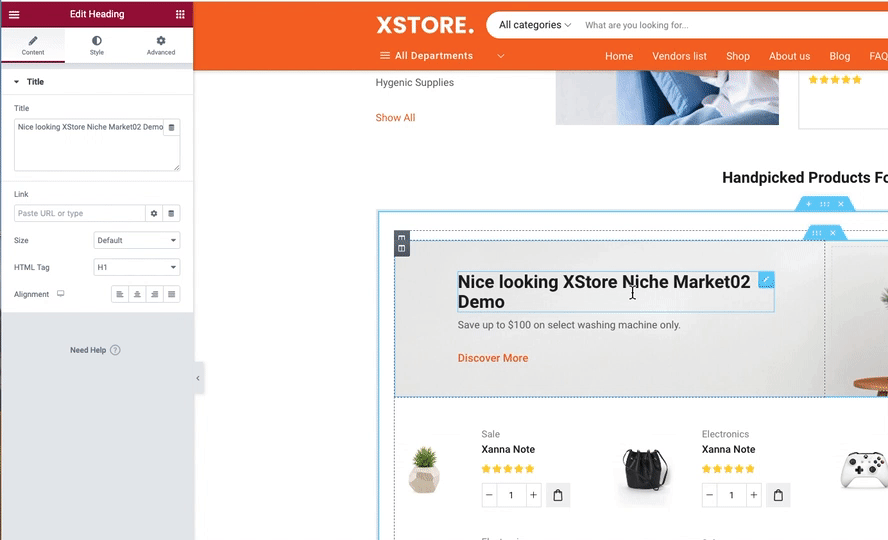Open dynamic tags for Title field

coord(172,127)
